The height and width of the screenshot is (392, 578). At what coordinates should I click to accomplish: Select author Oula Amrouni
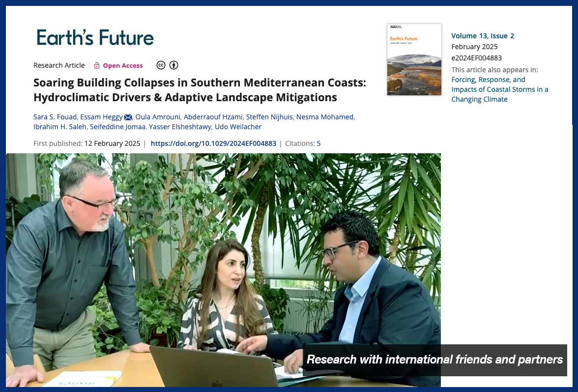[158, 117]
